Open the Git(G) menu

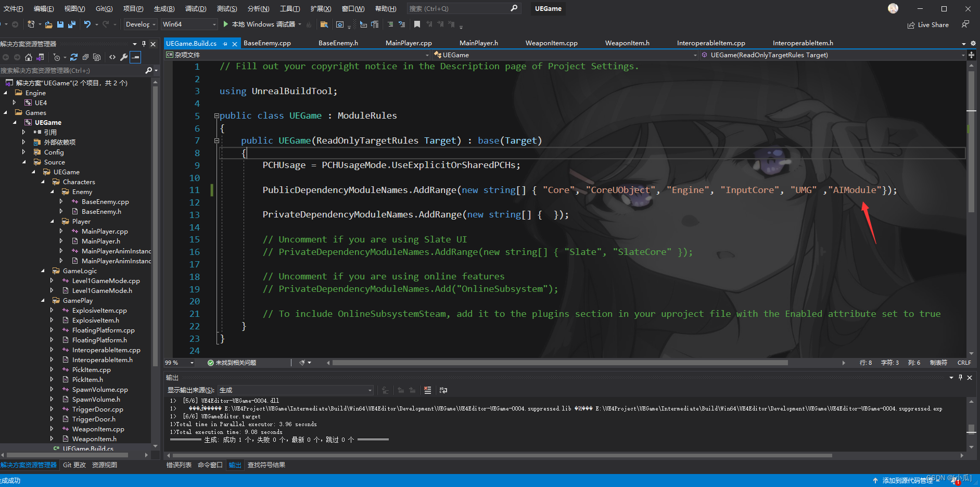coord(104,9)
